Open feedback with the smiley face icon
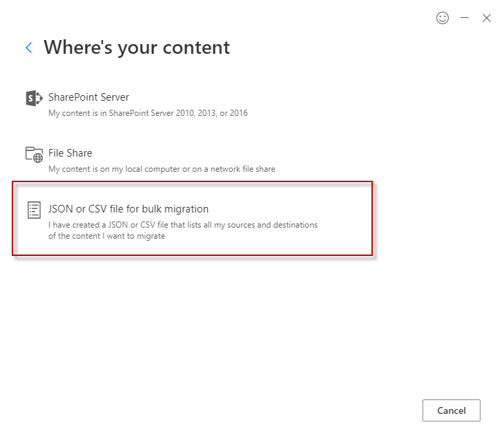Viewport: 504px width, 427px height. (x=443, y=18)
